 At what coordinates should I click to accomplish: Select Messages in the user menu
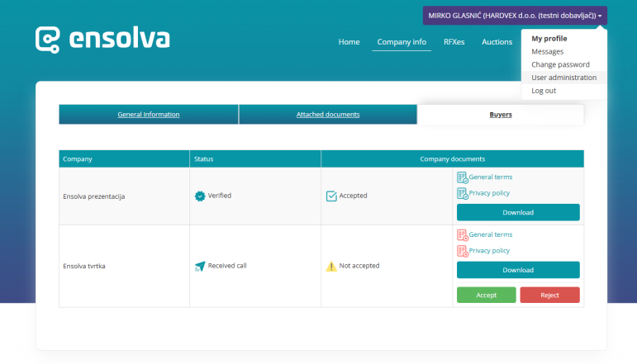pyautogui.click(x=547, y=51)
